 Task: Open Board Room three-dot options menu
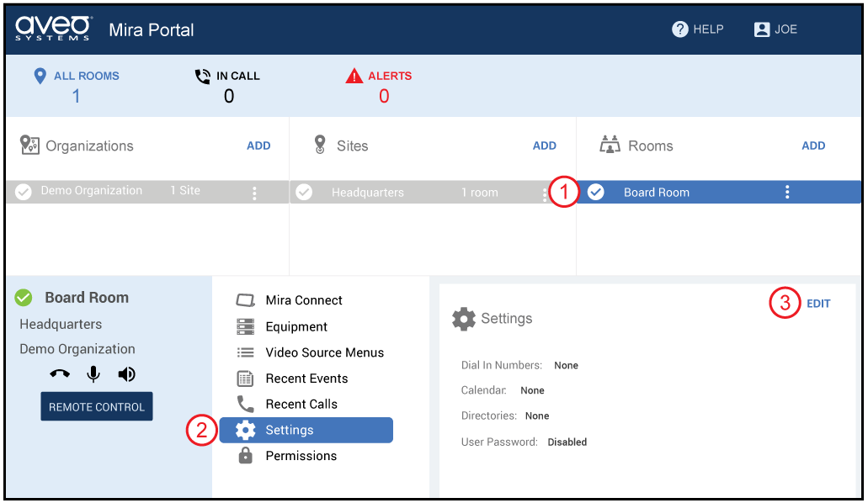[787, 192]
